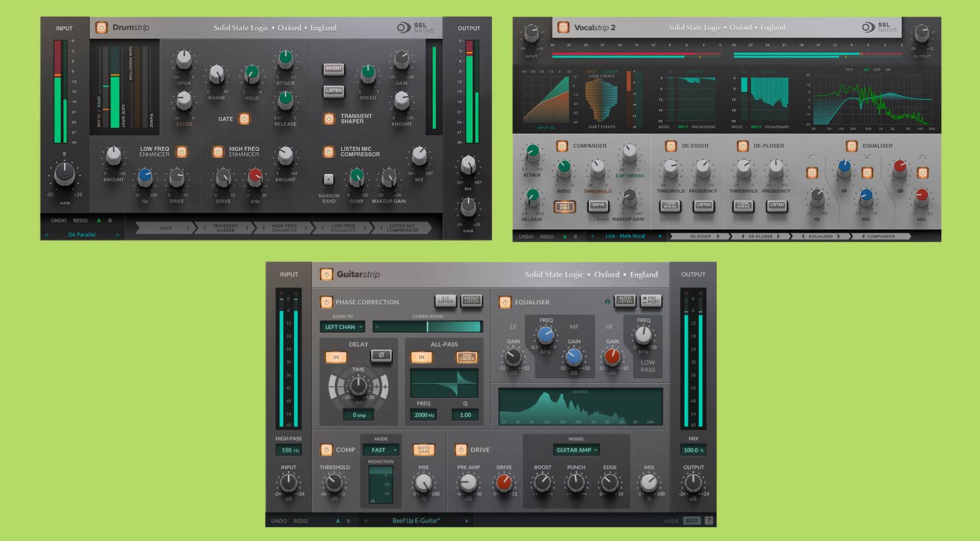Toggle Auto Gain in Guitarstrip Comp section
The image size is (980, 541).
click(x=423, y=449)
